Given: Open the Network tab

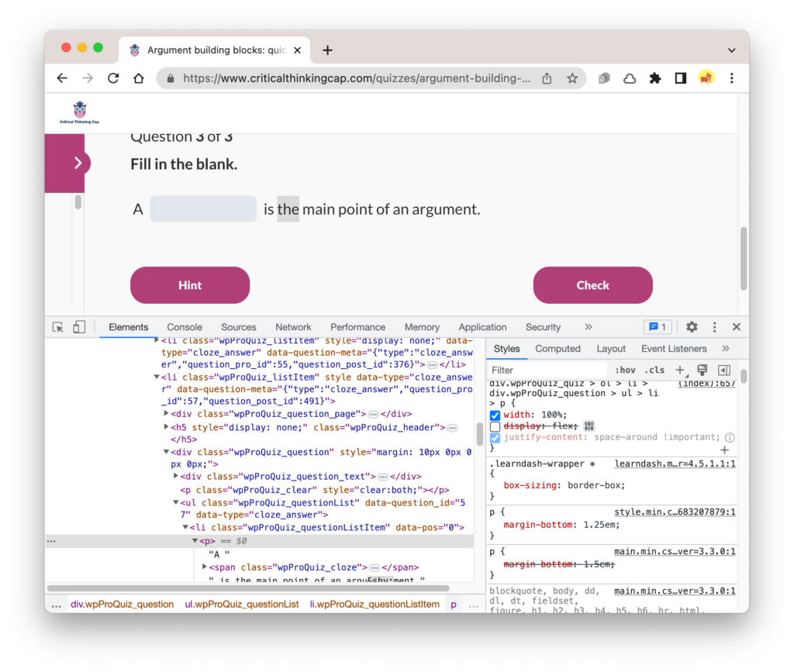Looking at the screenshot, I should 294,327.
